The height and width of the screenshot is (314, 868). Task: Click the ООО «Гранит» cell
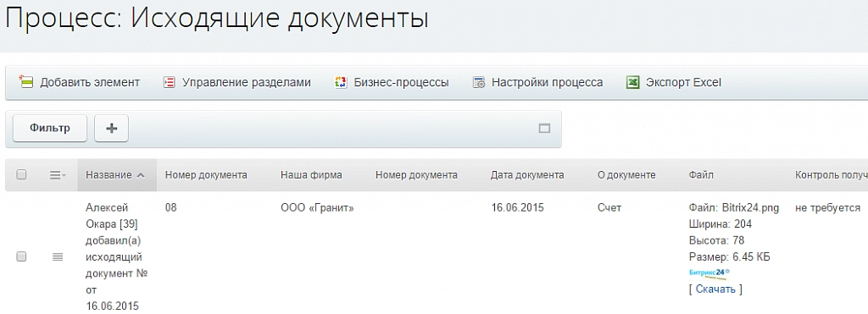(x=317, y=208)
